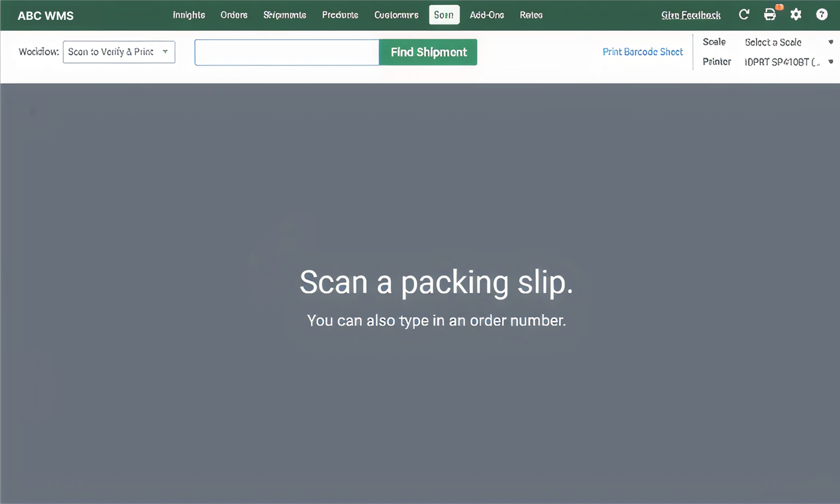The width and height of the screenshot is (840, 504).
Task: Open the Add-Ons tab
Action: pos(487,15)
